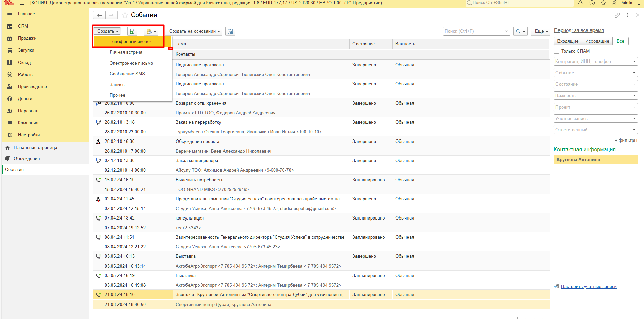The height and width of the screenshot is (319, 644).
Task: Click the document structure icon in toolbar
Action: 230,31
